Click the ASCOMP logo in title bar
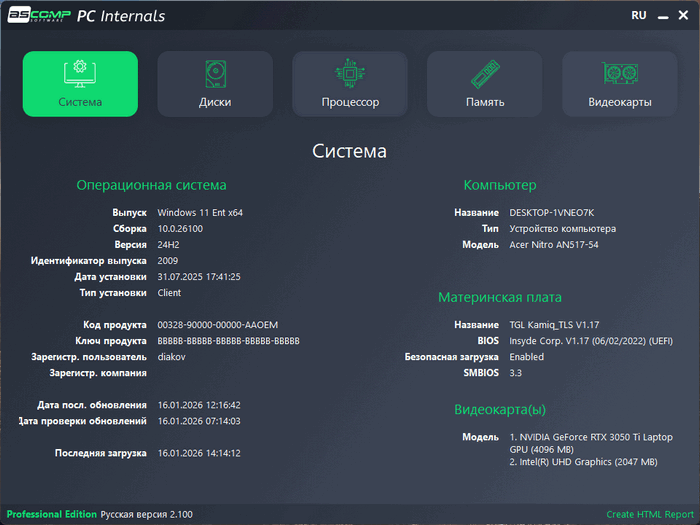700x525 pixels. (39, 15)
